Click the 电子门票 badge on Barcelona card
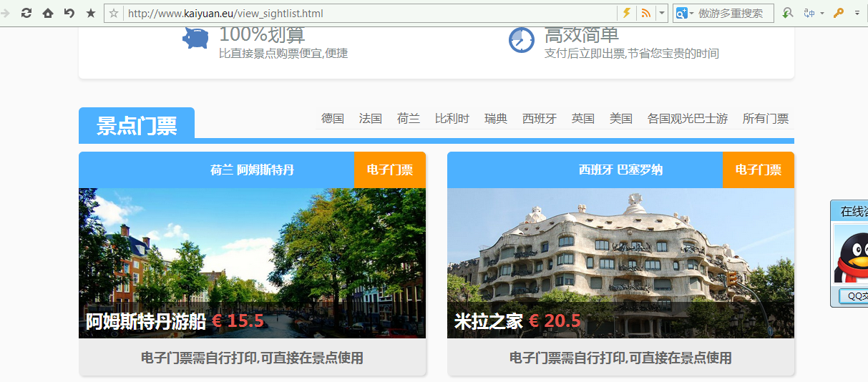 (759, 170)
